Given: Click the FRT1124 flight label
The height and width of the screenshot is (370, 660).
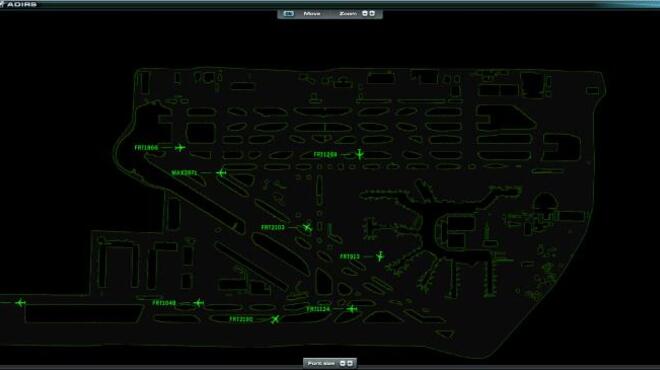Looking at the screenshot, I should click(318, 309).
